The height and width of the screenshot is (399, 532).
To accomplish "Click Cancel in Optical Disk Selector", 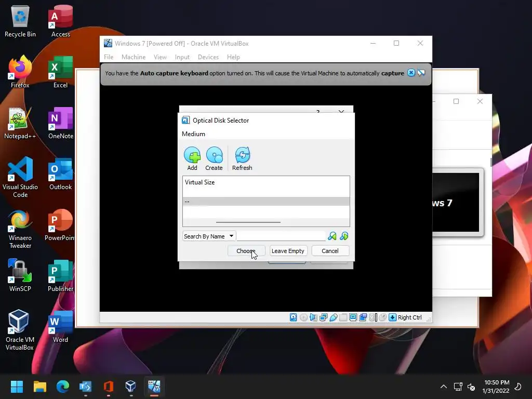I will 330,251.
